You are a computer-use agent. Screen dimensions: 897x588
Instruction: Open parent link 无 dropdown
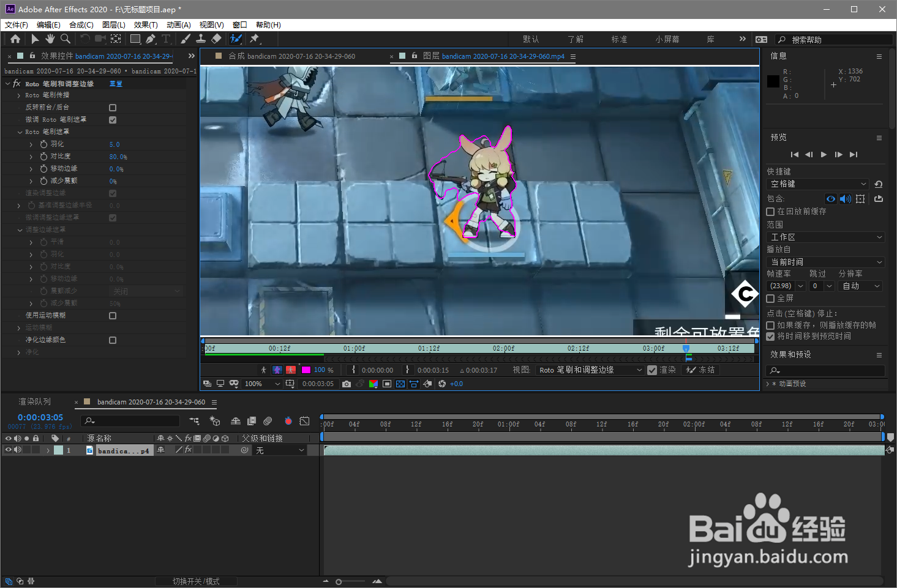[279, 450]
